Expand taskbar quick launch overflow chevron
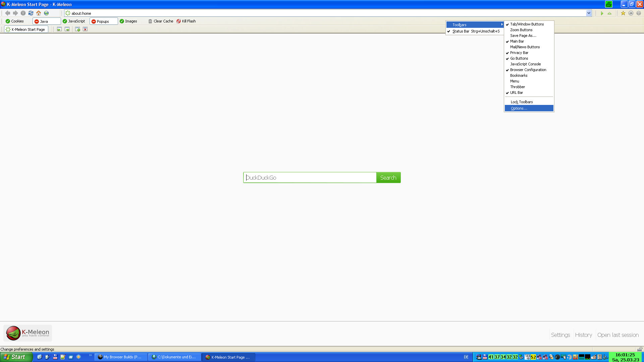Image resolution: width=644 pixels, height=362 pixels. (91, 355)
